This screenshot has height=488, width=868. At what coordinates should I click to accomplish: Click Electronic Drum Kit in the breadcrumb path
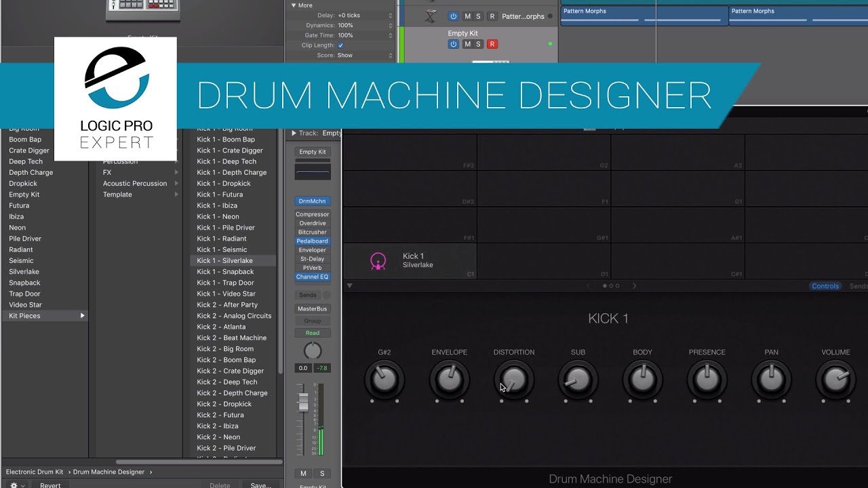pos(35,472)
